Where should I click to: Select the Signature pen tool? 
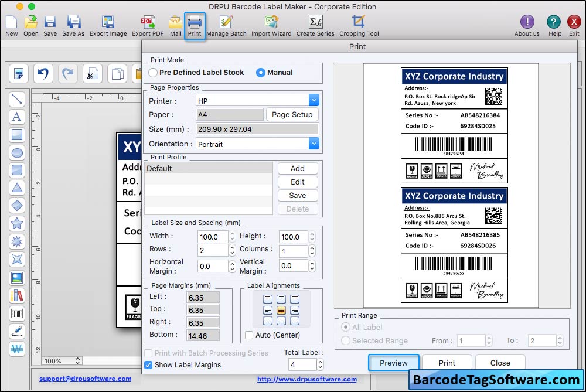pyautogui.click(x=17, y=331)
